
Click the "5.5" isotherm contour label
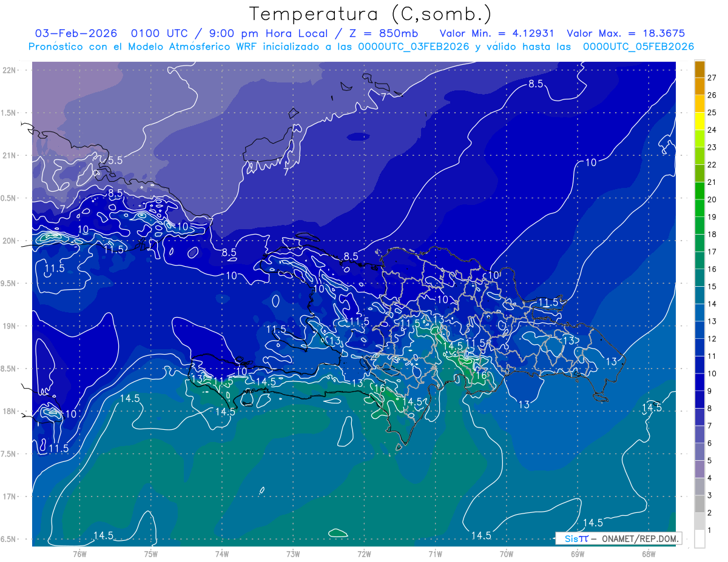(x=115, y=161)
